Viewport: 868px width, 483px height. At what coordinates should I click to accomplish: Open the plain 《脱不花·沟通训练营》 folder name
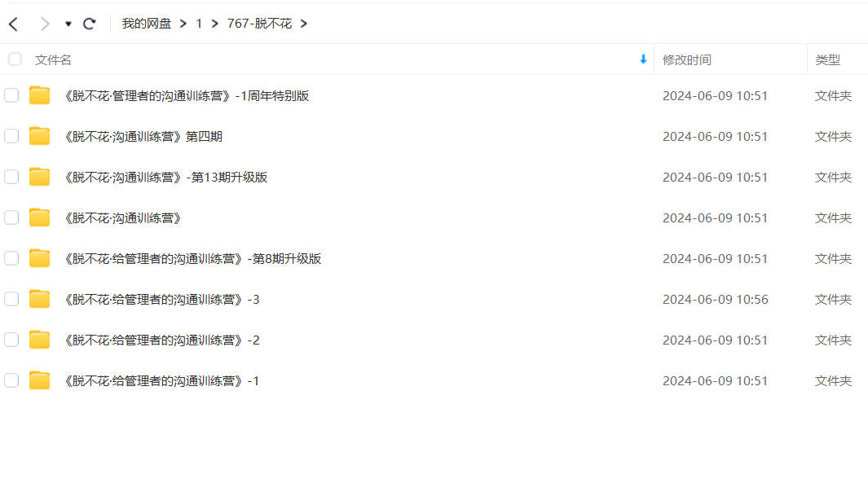121,218
